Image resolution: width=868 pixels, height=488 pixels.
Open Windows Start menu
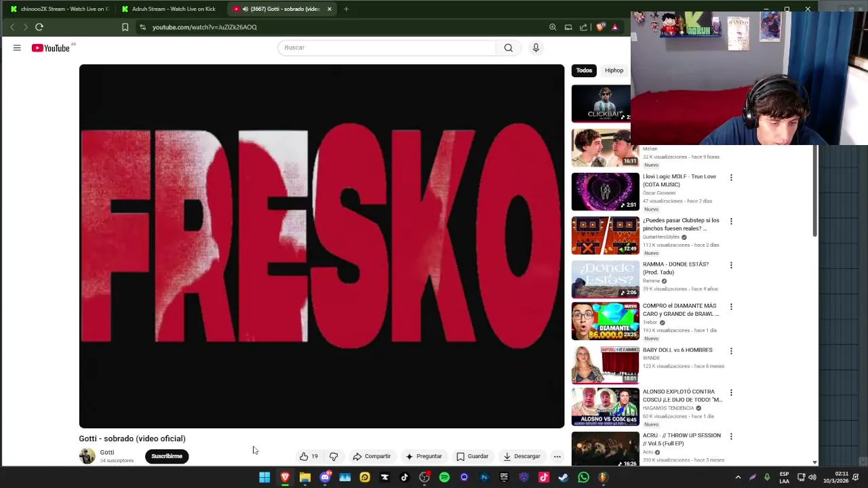(264, 477)
